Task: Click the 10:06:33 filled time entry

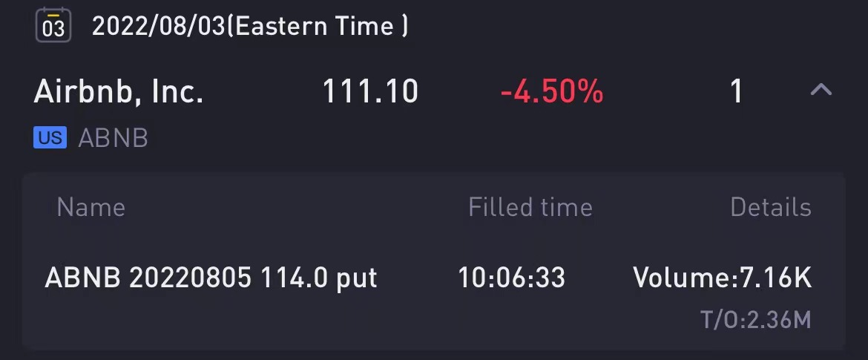Action: click(x=511, y=278)
